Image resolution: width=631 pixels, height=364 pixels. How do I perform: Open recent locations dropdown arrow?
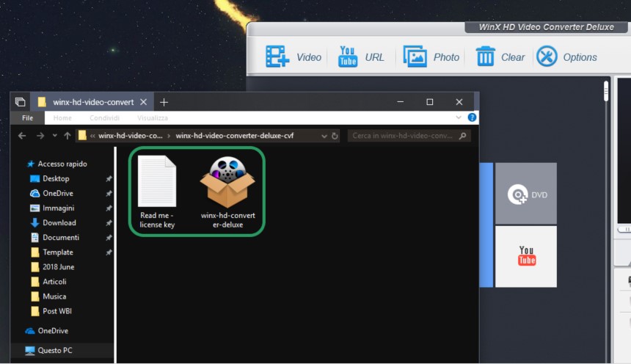(55, 136)
